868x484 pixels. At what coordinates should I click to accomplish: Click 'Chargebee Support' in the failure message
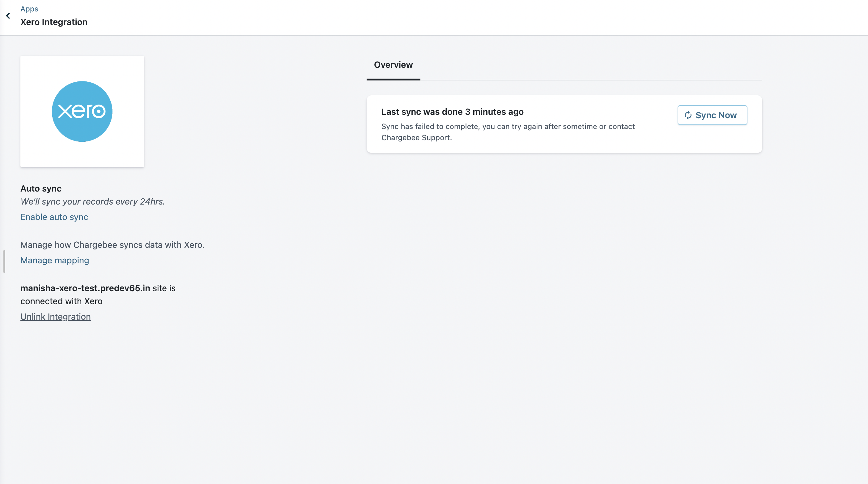click(416, 138)
